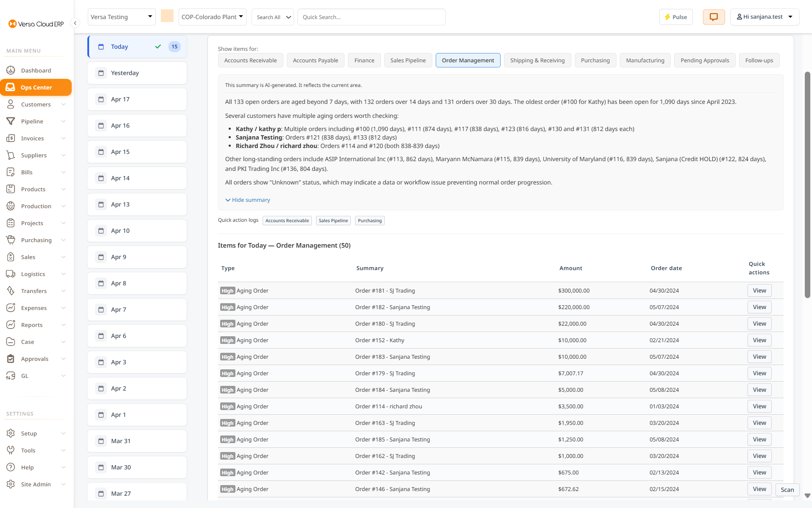Switch to the Manufacturing tab

[645, 60]
